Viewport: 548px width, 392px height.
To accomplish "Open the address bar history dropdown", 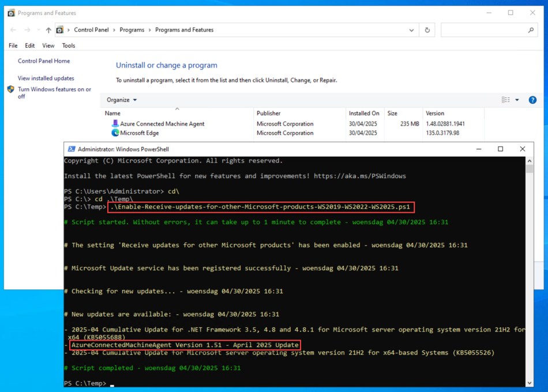I will coord(411,29).
